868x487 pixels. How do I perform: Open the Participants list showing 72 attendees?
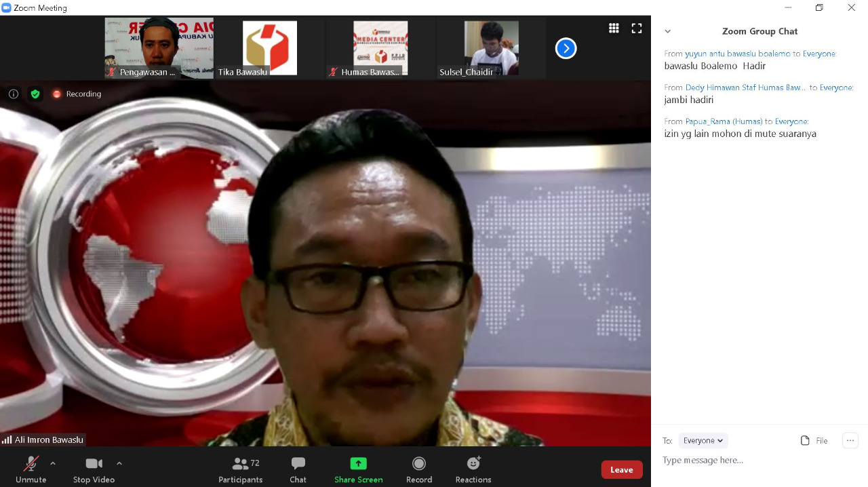241,469
